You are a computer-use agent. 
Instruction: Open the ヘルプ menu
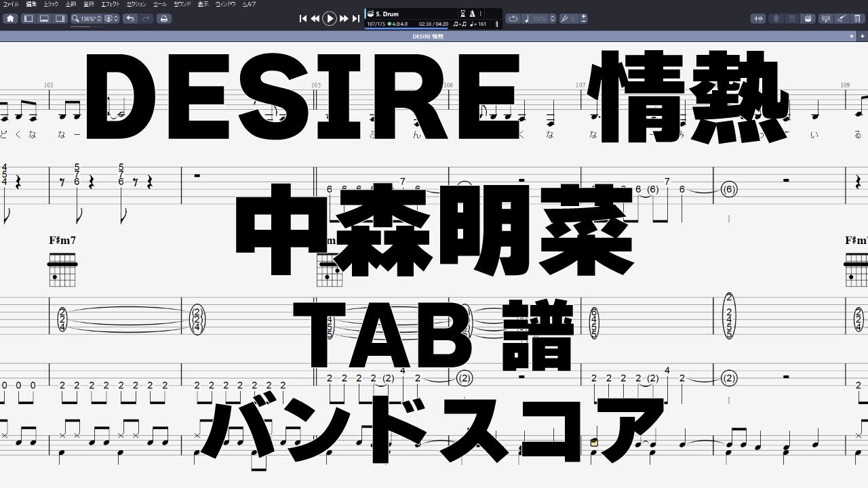pyautogui.click(x=250, y=4)
